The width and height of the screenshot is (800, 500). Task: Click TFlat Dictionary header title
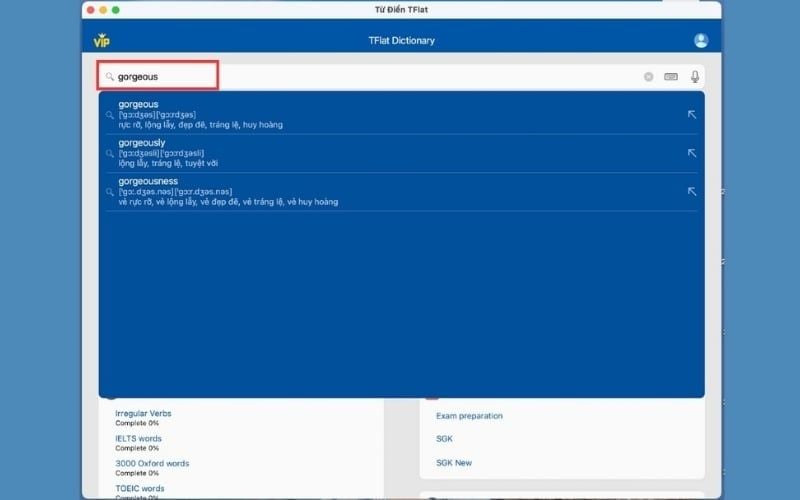[402, 40]
